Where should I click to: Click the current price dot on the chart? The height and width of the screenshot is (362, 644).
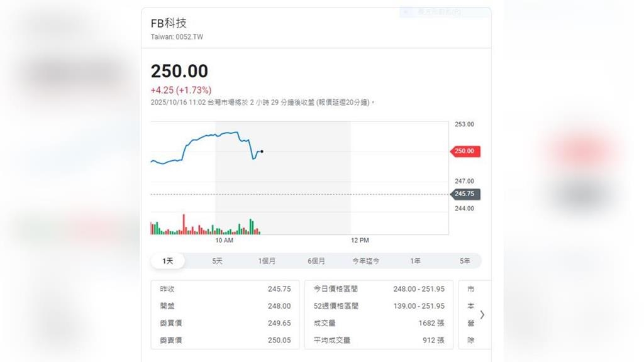click(262, 151)
